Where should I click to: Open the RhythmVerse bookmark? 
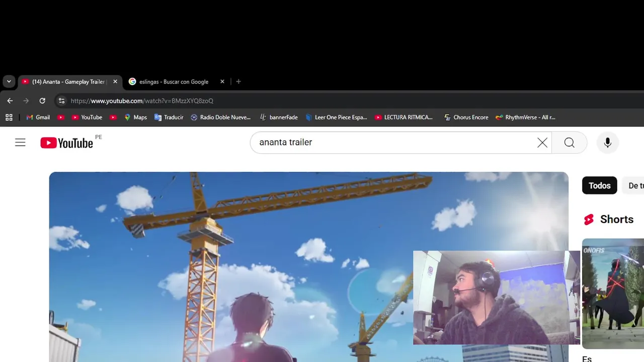coord(525,117)
